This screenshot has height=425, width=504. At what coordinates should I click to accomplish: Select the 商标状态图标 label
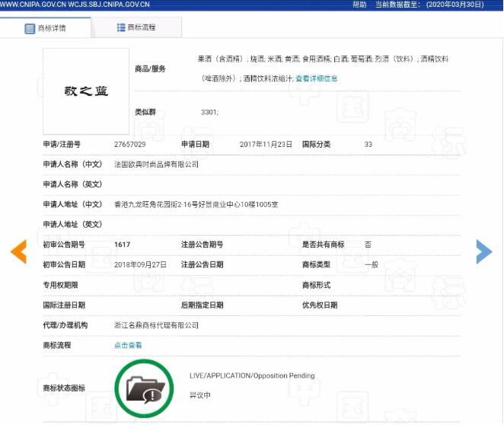[64, 388]
